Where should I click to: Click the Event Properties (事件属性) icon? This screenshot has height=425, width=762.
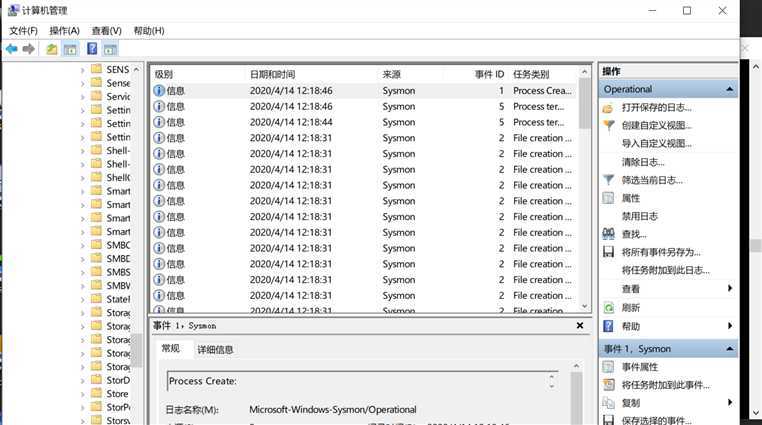[x=608, y=367]
